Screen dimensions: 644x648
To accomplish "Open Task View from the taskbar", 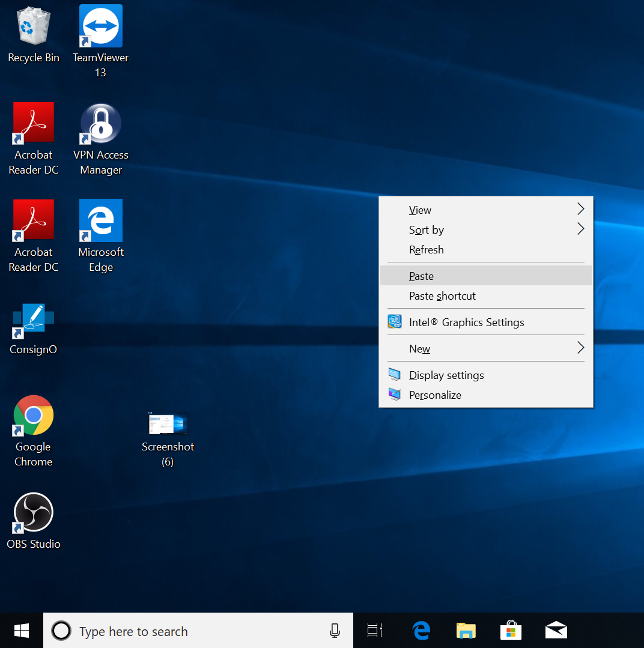I will [x=375, y=631].
